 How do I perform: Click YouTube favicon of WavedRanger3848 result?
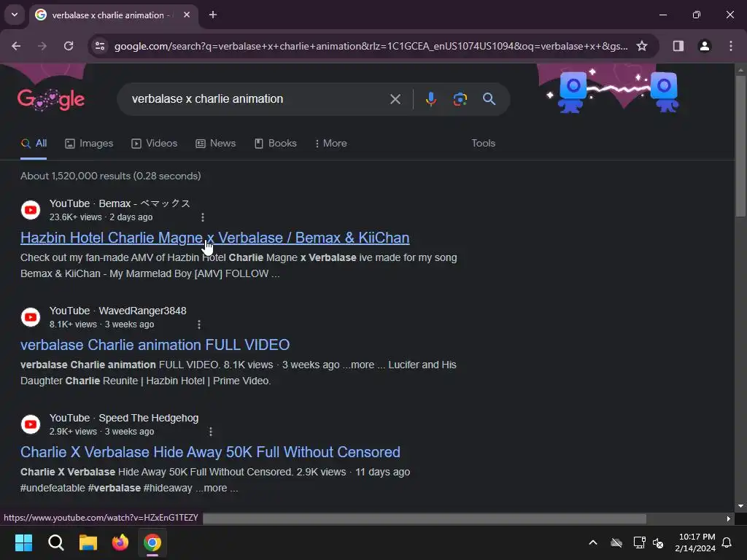pyautogui.click(x=31, y=317)
